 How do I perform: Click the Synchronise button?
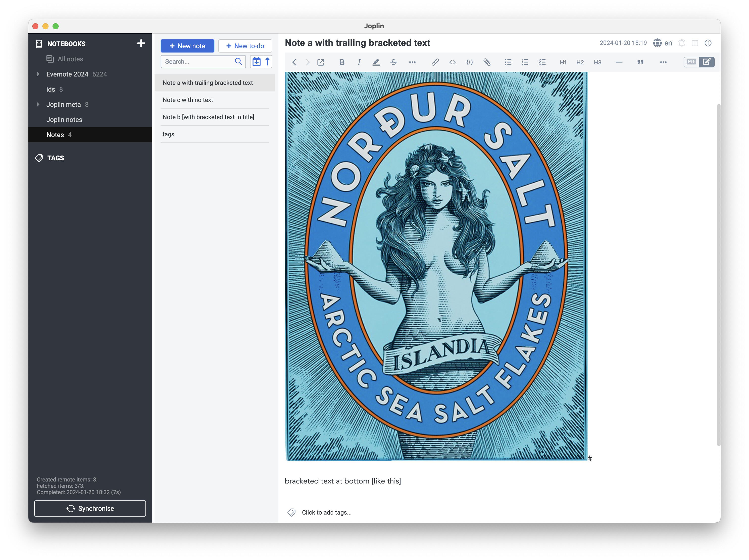click(x=90, y=508)
